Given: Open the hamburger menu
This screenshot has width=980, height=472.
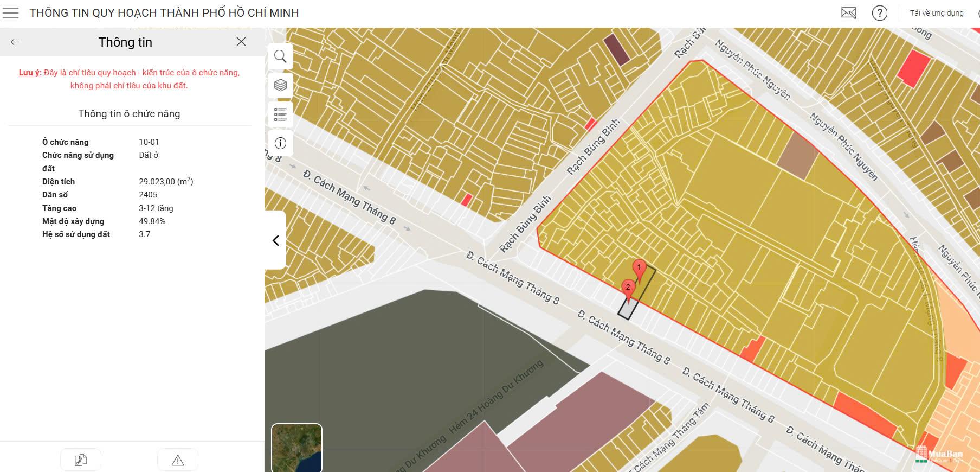Looking at the screenshot, I should click(x=11, y=13).
